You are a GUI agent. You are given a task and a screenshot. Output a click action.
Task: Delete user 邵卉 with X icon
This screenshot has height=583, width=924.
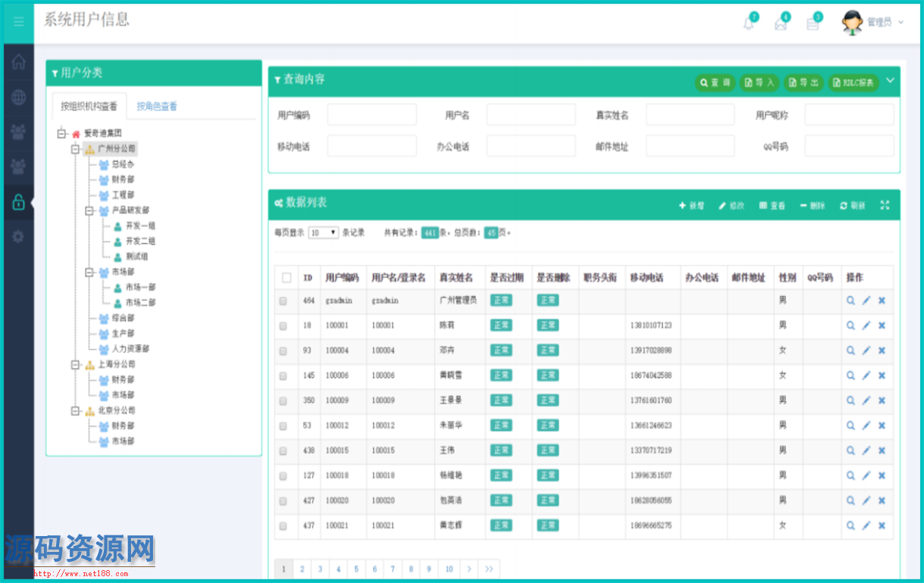[x=882, y=351]
